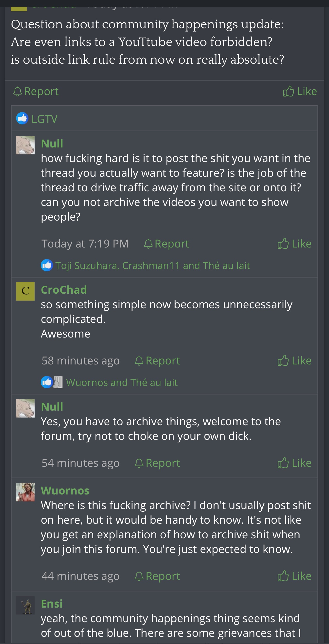Screen dimensions: 329x644
Task: Like Null's 54 minutes ago reply
Action: click(294, 463)
